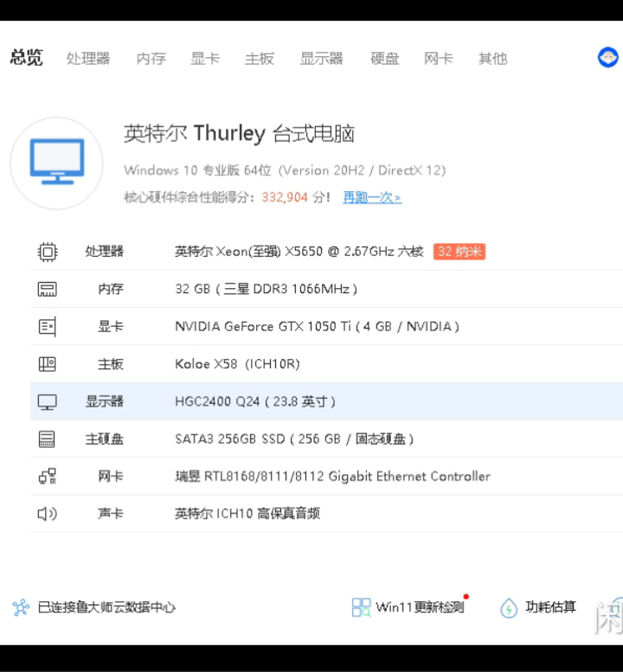
Task: Click the monitor icon in 显示器 row
Action: coord(48,402)
